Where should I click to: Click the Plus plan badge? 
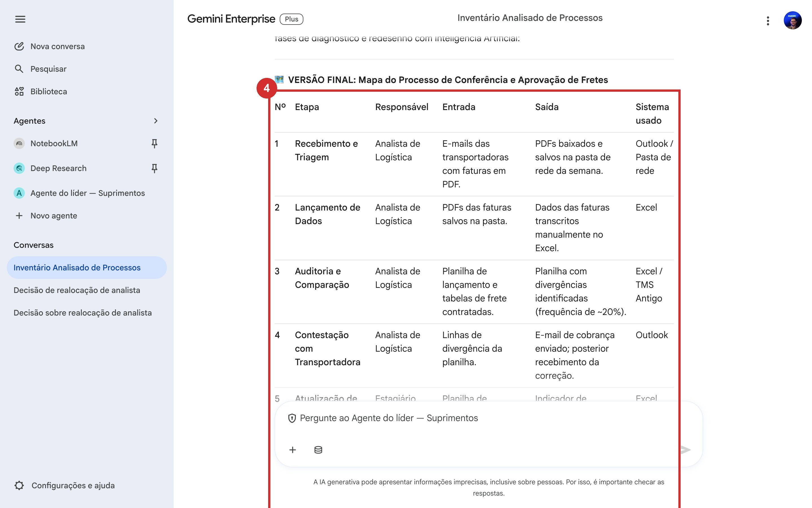291,19
